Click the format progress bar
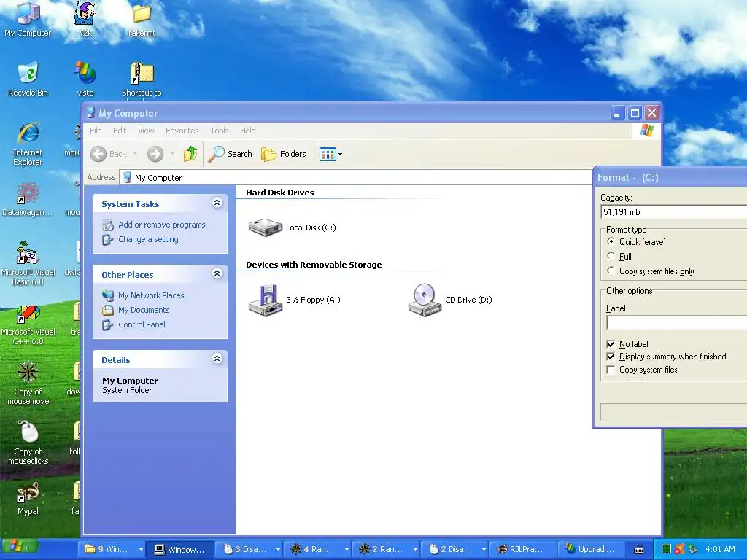 click(x=673, y=413)
